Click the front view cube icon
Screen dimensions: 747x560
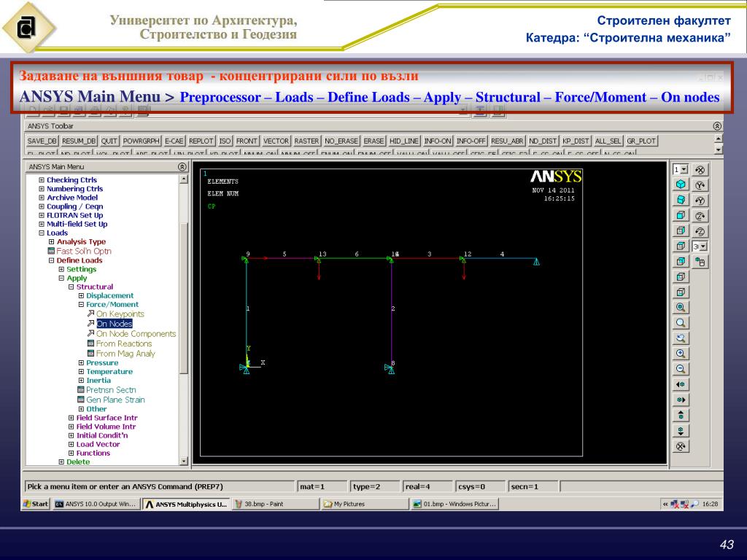[x=681, y=215]
